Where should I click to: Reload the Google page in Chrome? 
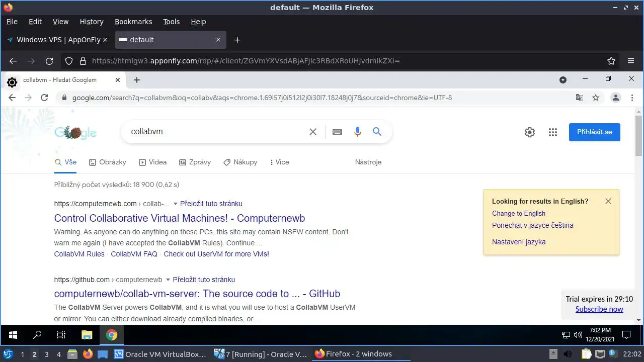click(44, 98)
